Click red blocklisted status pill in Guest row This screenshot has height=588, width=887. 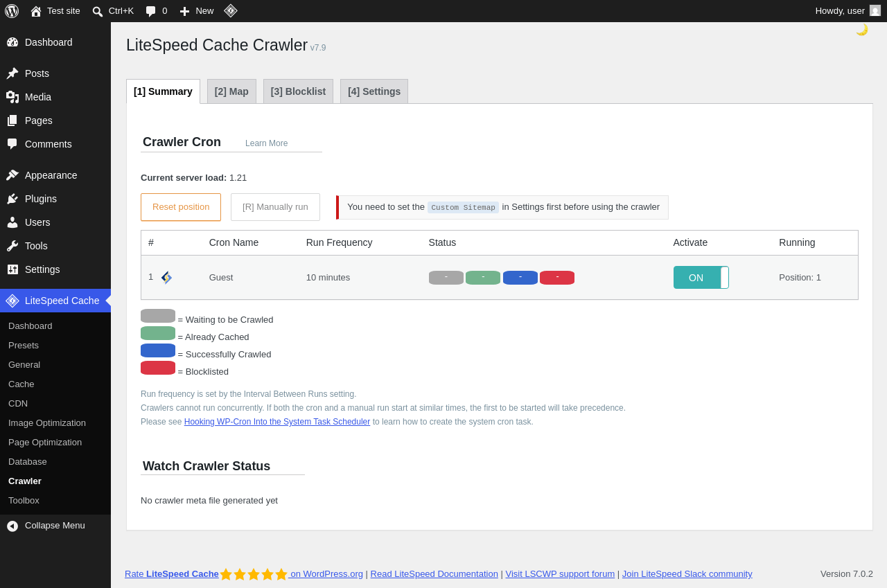[x=557, y=278]
